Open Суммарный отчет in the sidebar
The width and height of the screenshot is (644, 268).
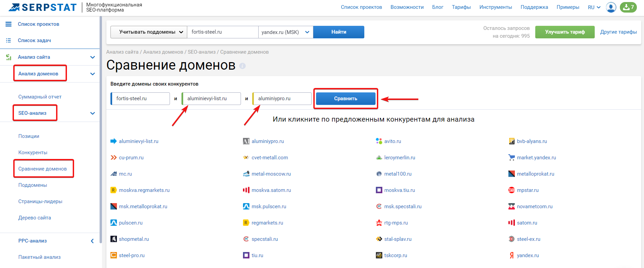pos(40,97)
